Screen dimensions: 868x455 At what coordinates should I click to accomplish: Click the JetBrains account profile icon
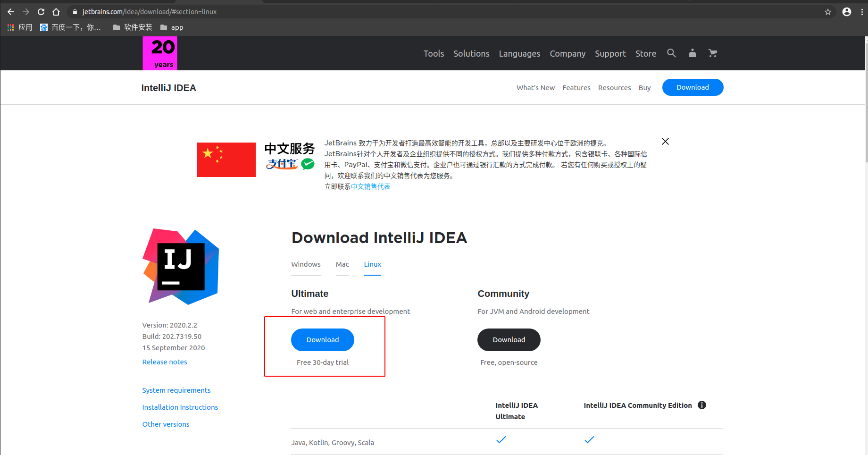(x=692, y=53)
